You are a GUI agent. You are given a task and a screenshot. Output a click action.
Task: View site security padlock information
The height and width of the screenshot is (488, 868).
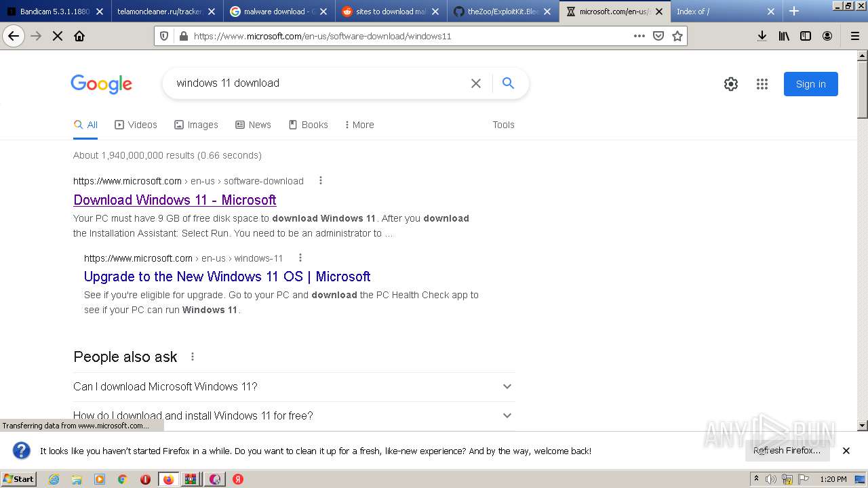(182, 36)
